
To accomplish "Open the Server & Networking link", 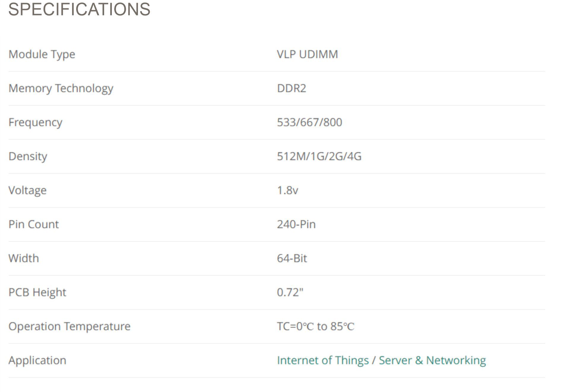I will pos(432,360).
